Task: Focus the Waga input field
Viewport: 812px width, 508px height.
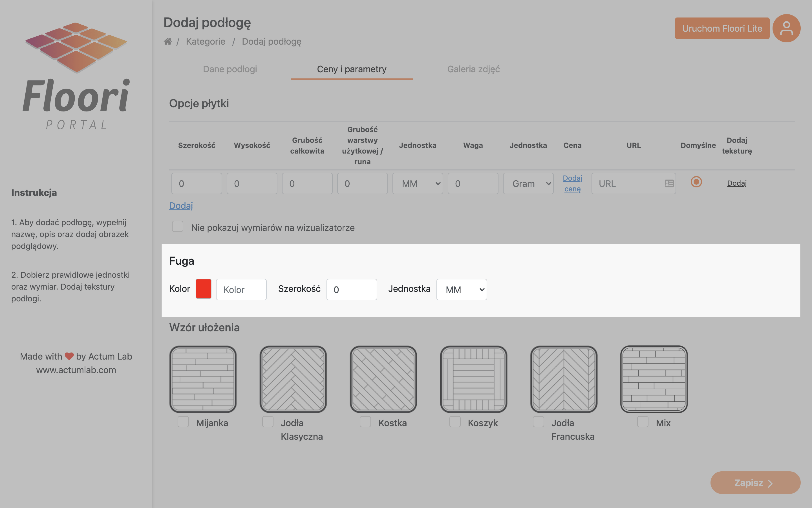Action: (473, 183)
